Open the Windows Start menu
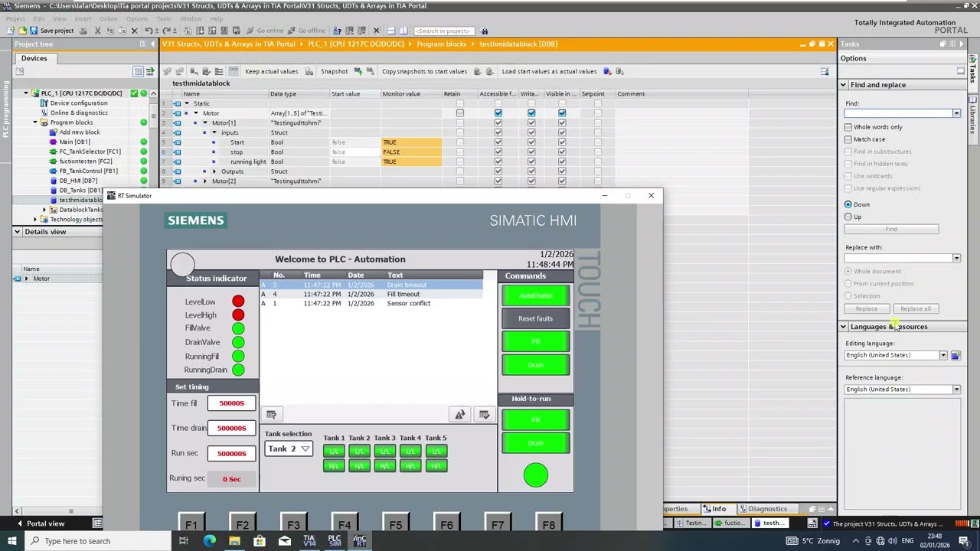The height and width of the screenshot is (551, 980). 13,541
